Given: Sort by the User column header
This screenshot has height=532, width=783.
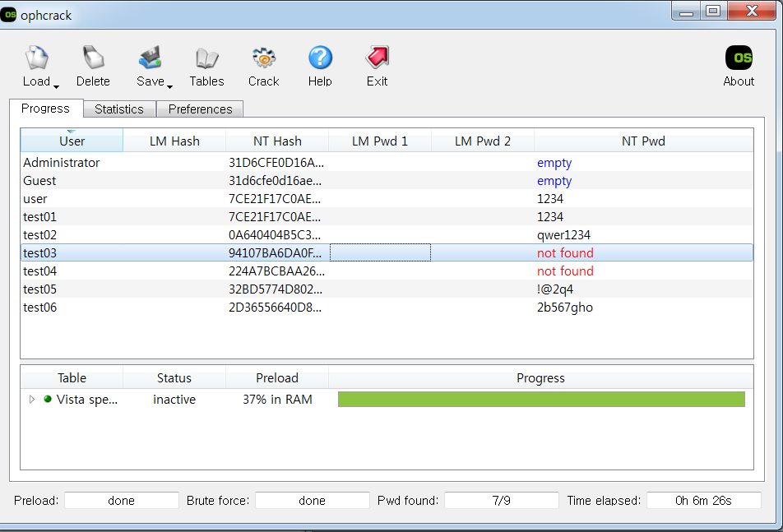Looking at the screenshot, I should click(72, 141).
